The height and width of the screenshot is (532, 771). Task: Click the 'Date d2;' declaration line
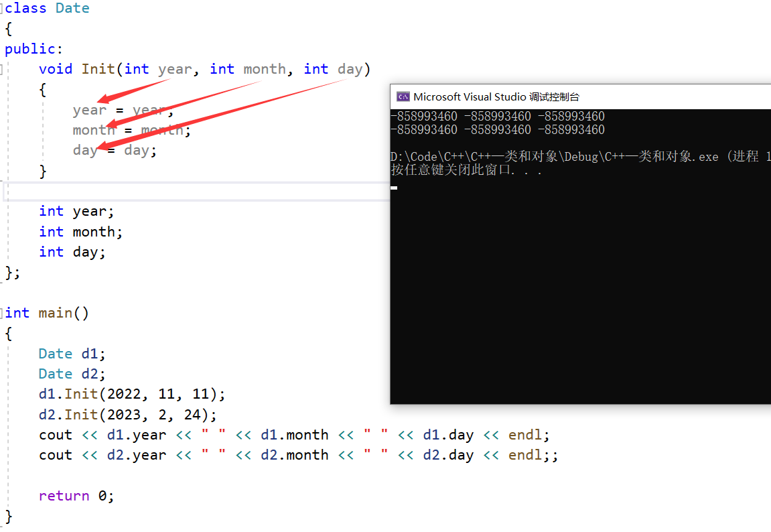point(72,374)
